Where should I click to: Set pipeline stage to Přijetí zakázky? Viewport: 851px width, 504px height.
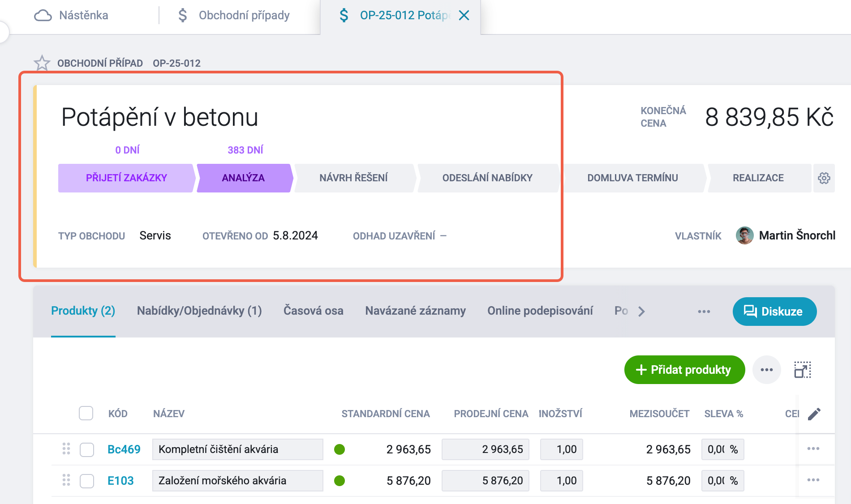click(126, 178)
